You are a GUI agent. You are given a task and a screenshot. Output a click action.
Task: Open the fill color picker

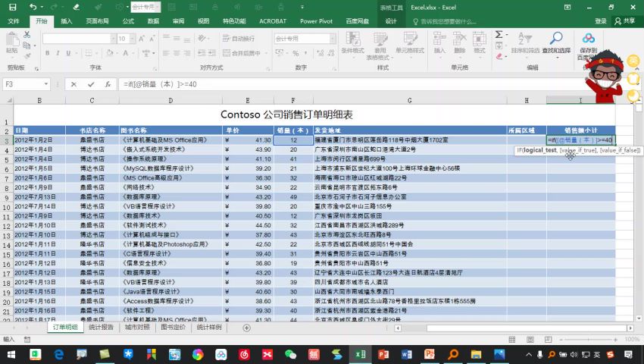tap(110, 53)
